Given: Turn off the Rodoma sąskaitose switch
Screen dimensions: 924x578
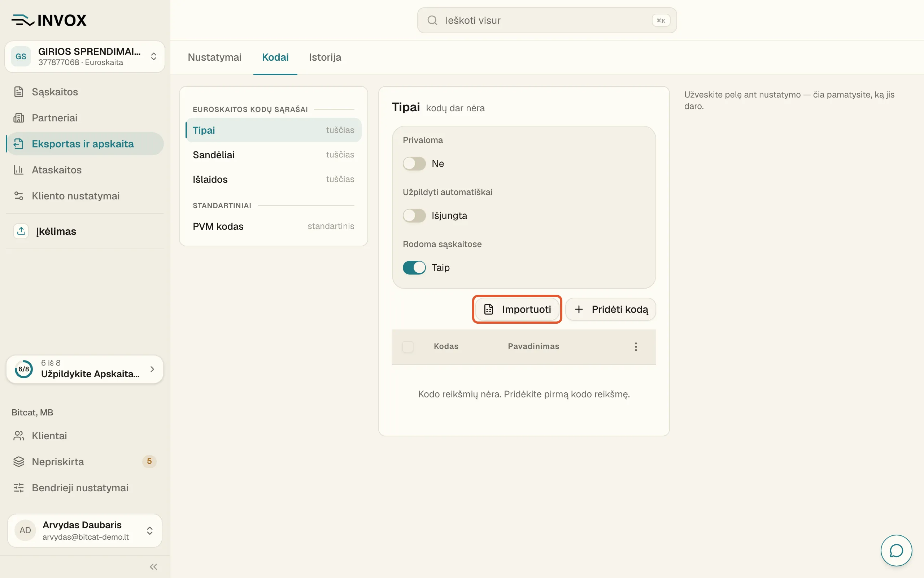Looking at the screenshot, I should tap(414, 268).
